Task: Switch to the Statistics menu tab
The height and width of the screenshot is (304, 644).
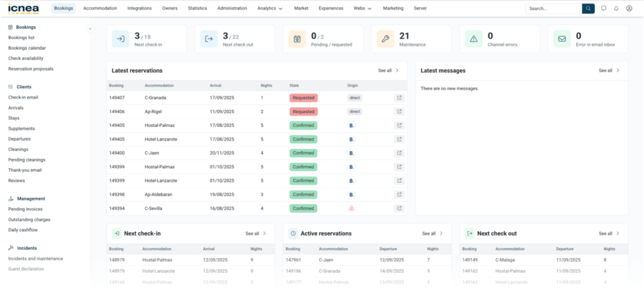Action: (x=197, y=9)
